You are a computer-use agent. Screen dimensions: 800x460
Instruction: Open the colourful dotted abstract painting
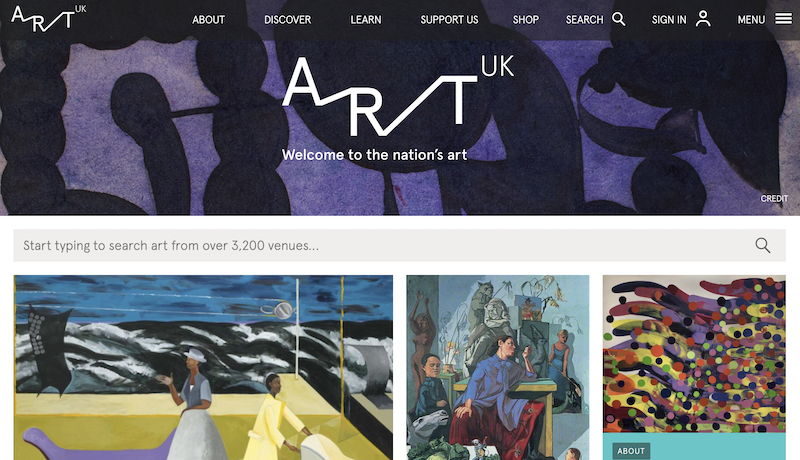[x=694, y=354]
